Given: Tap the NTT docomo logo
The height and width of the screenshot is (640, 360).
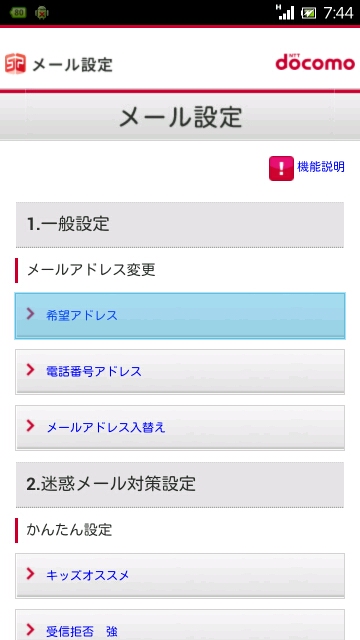Looking at the screenshot, I should pos(315,62).
